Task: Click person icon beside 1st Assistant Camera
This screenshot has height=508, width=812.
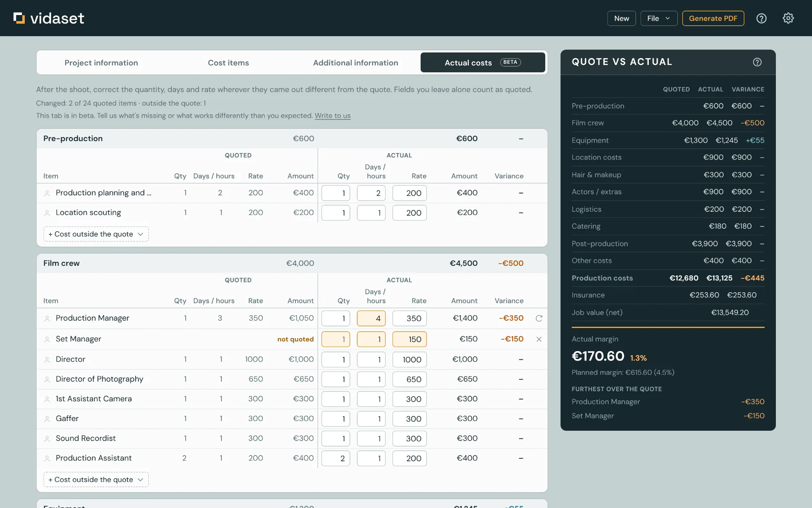Action: click(x=47, y=399)
